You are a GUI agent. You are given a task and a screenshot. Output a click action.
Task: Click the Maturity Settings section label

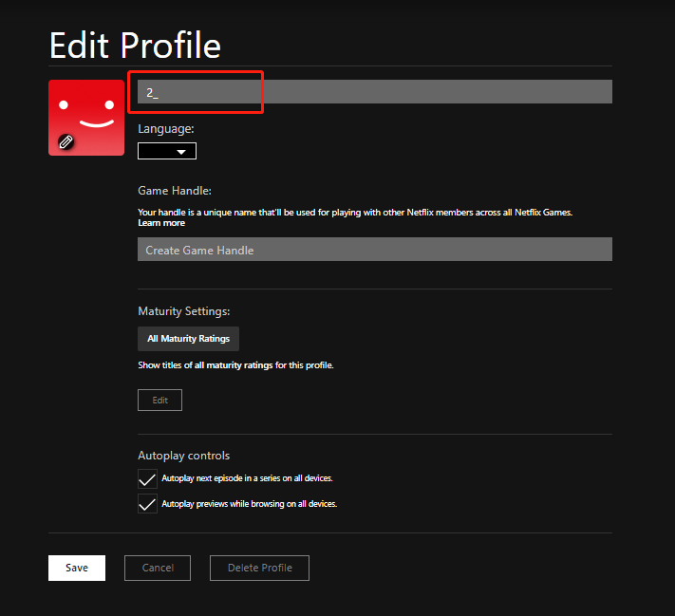click(184, 311)
